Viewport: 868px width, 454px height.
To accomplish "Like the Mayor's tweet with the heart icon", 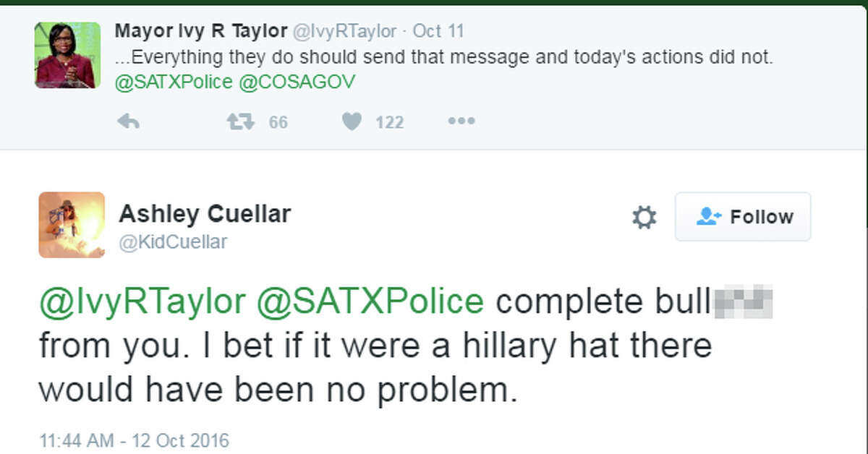I will [352, 122].
